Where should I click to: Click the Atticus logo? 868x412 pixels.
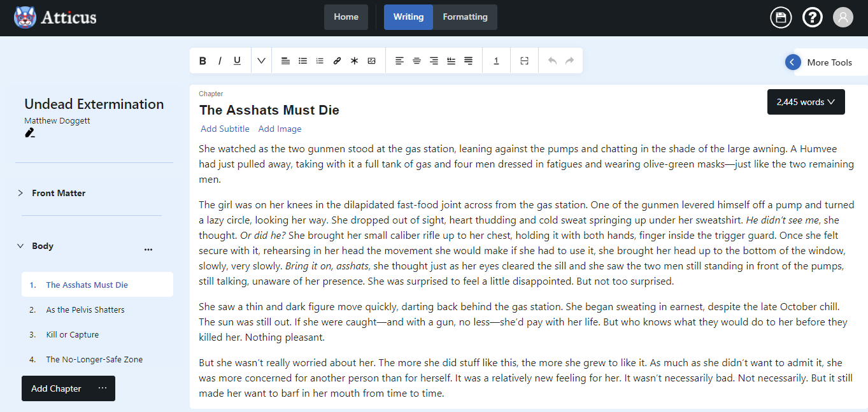[55, 17]
